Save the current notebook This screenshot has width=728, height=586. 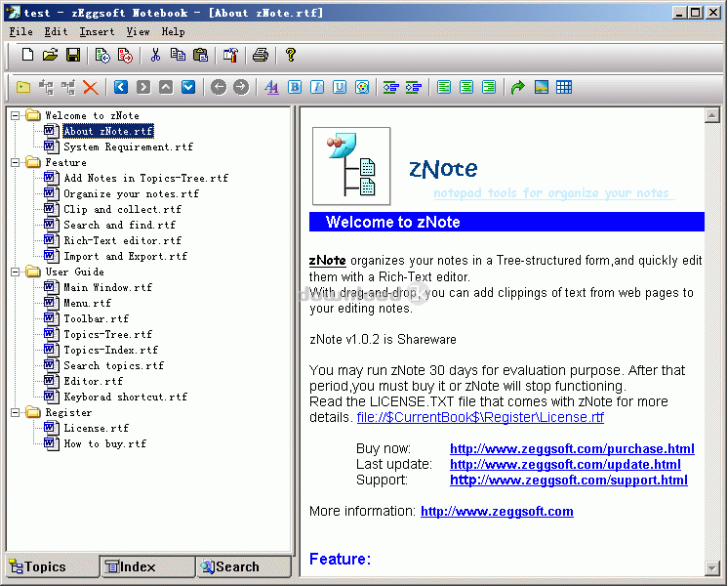[73, 56]
